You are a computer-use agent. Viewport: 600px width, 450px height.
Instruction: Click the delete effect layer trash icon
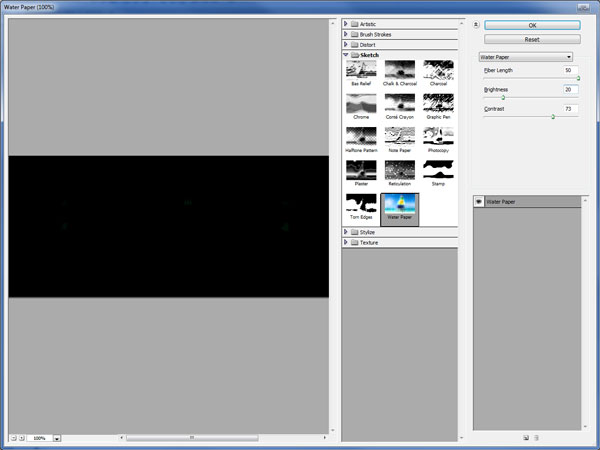[537, 437]
